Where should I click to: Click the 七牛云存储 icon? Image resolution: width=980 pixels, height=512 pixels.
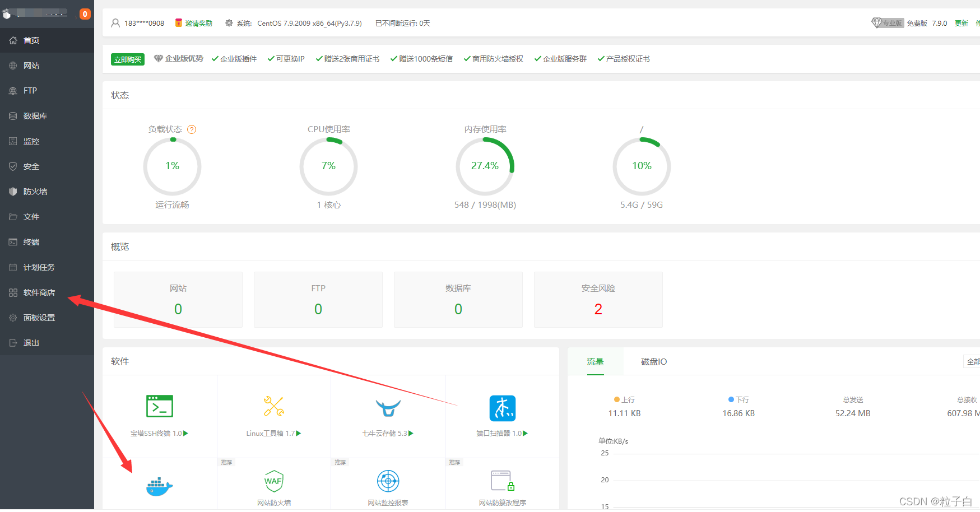pyautogui.click(x=388, y=408)
